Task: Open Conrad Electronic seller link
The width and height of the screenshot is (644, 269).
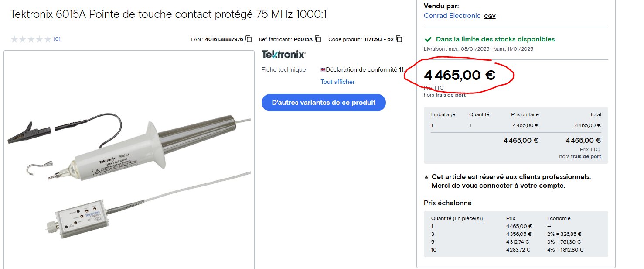Action: [452, 16]
